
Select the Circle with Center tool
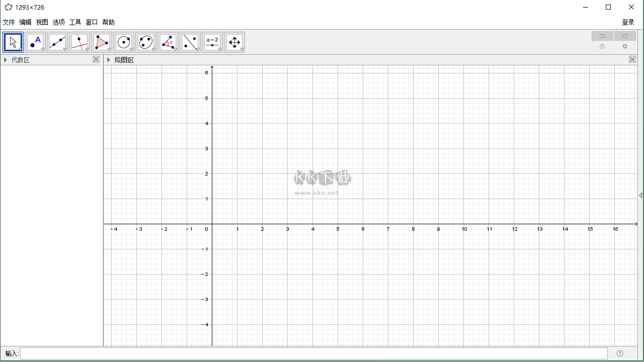click(123, 42)
